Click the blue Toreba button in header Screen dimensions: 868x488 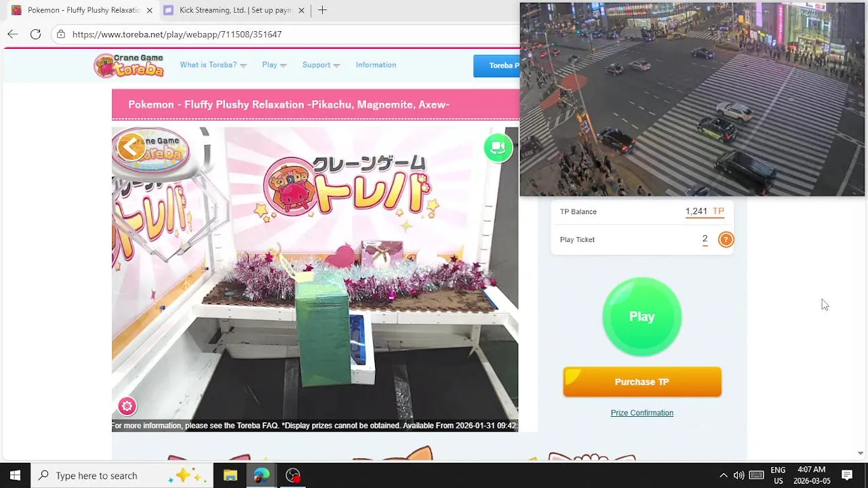[x=496, y=66]
